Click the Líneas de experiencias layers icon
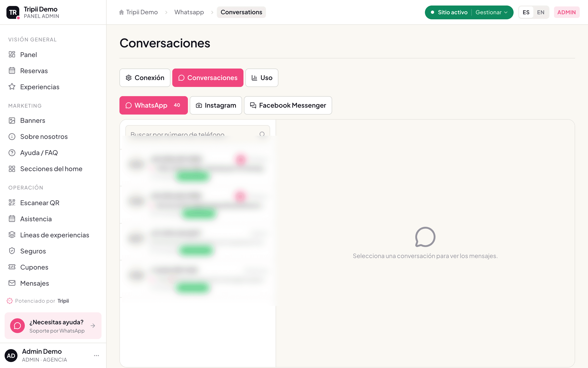 coord(12,235)
